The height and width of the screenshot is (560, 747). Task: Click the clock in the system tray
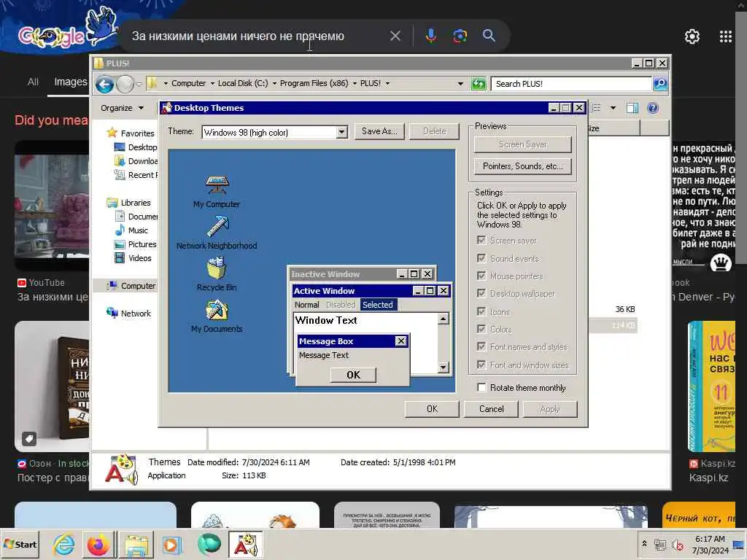tap(710, 544)
